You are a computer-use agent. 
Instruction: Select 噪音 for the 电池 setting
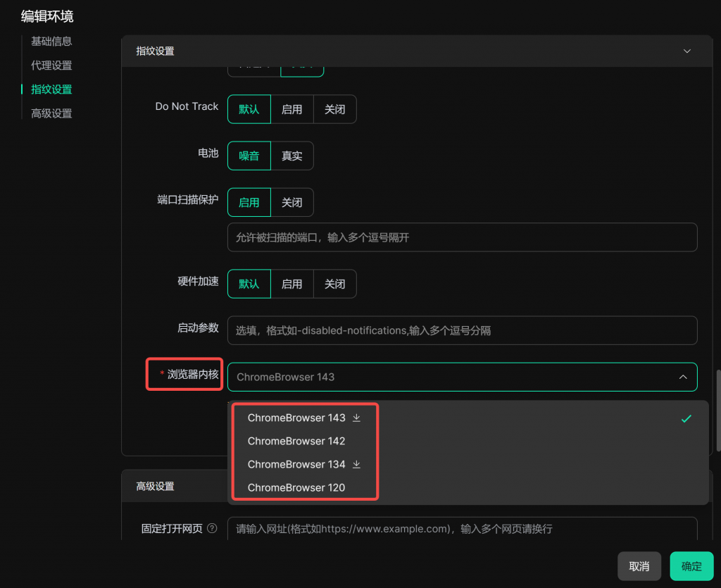(x=249, y=156)
